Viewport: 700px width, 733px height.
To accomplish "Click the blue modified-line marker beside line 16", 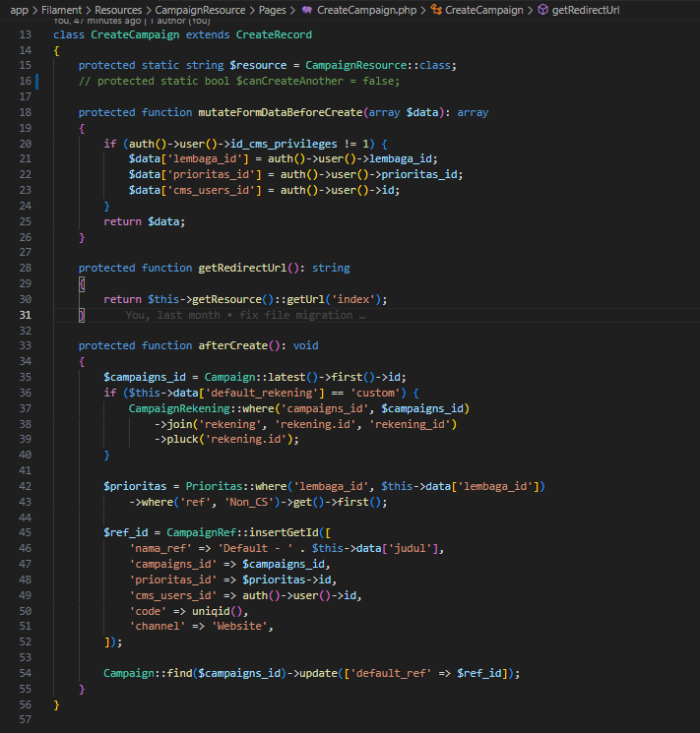I will (x=37, y=82).
